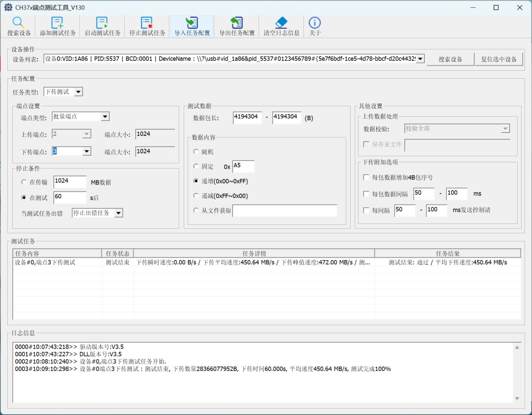Click the 任务内容 column header
Image resolution: width=532 pixels, height=415 pixels.
point(57,253)
